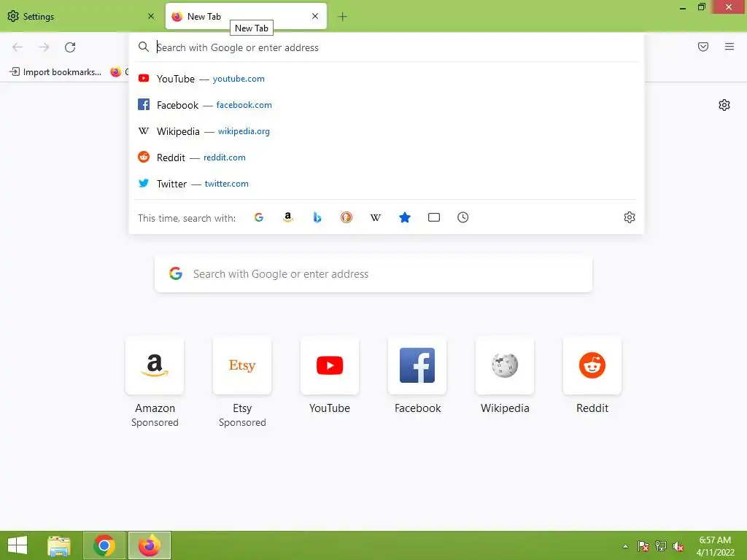Open a new tab with plus button
Image resolution: width=747 pixels, height=560 pixels.
click(342, 17)
